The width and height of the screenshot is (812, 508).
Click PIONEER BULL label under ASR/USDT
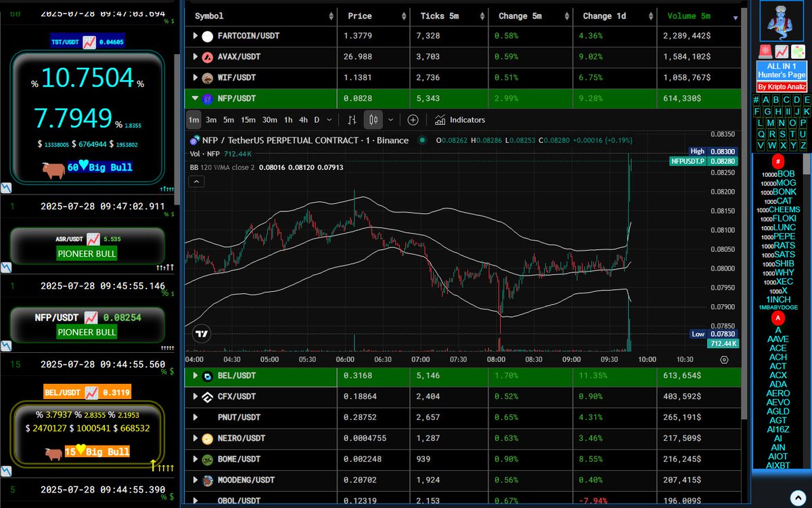coord(87,254)
